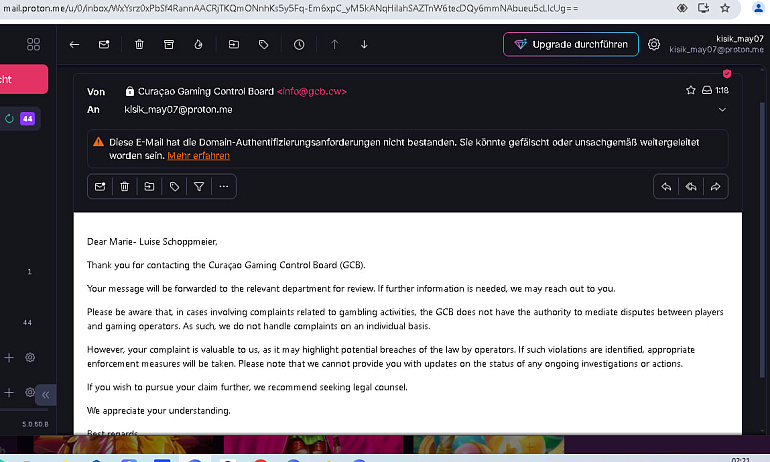Collapse the sidebar with double chevron
This screenshot has width=770, height=462.
click(46, 395)
